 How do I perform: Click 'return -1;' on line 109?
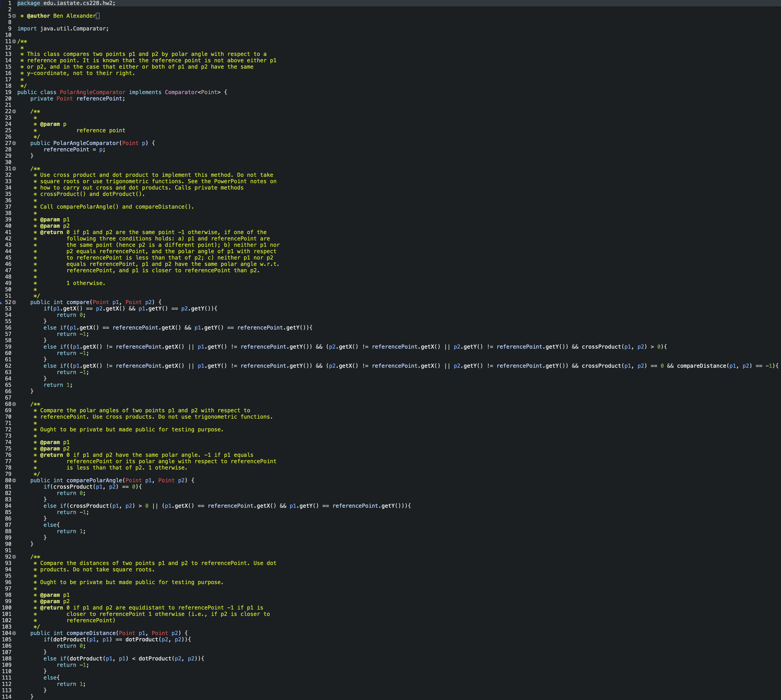pyautogui.click(x=73, y=665)
